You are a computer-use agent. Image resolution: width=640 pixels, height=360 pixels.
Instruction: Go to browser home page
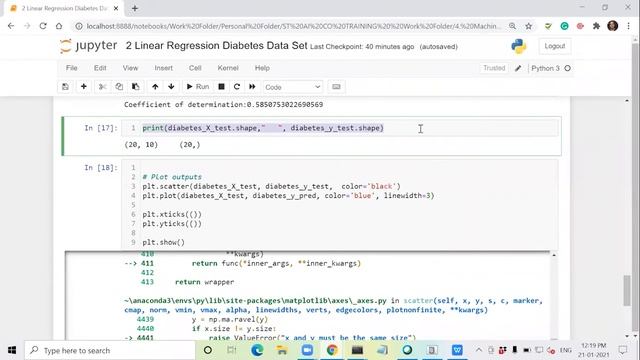click(59, 26)
